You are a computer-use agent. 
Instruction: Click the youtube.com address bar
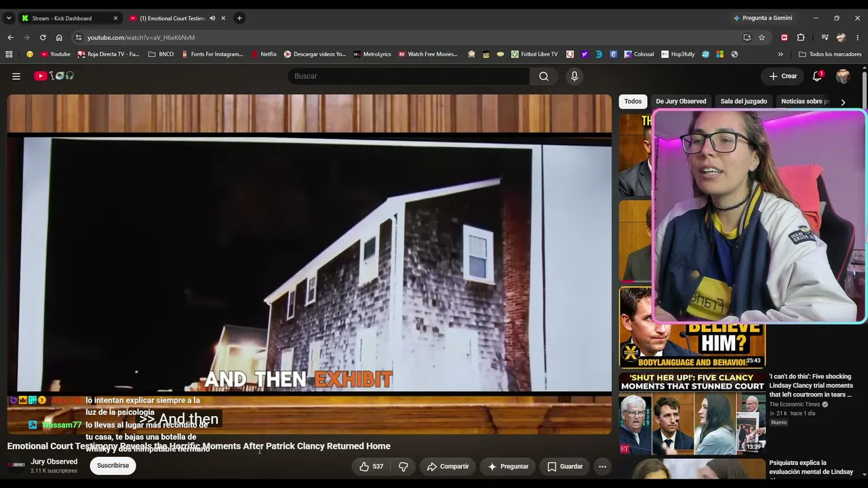tap(407, 37)
